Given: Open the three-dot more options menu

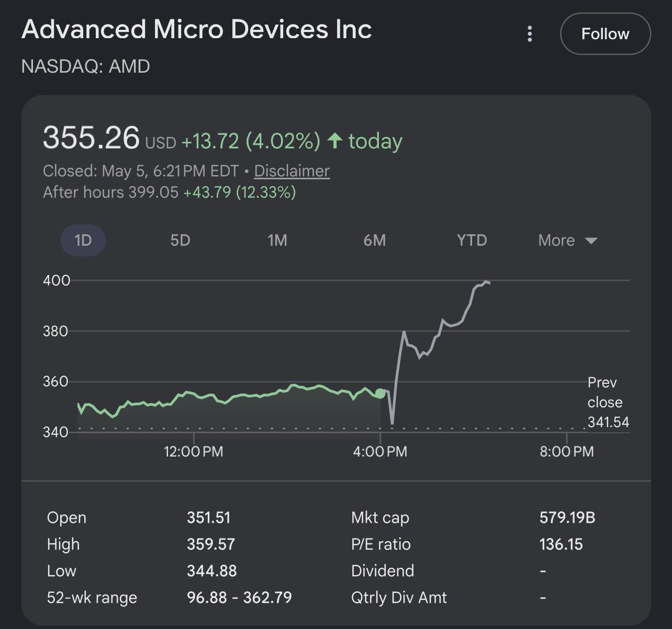Looking at the screenshot, I should [529, 34].
